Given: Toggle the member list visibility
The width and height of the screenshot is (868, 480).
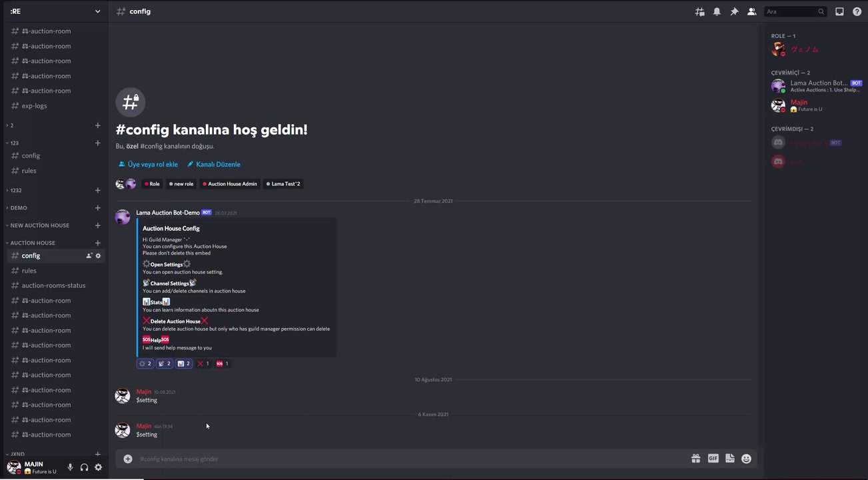Looking at the screenshot, I should click(751, 11).
